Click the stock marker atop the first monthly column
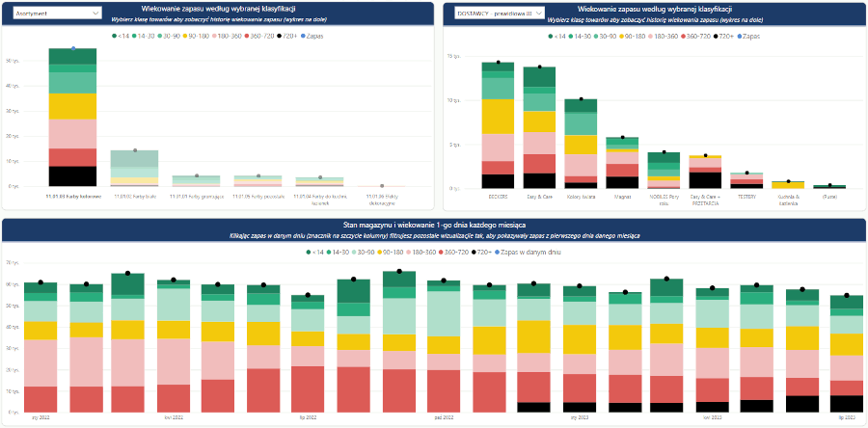The width and height of the screenshot is (868, 428). click(41, 282)
